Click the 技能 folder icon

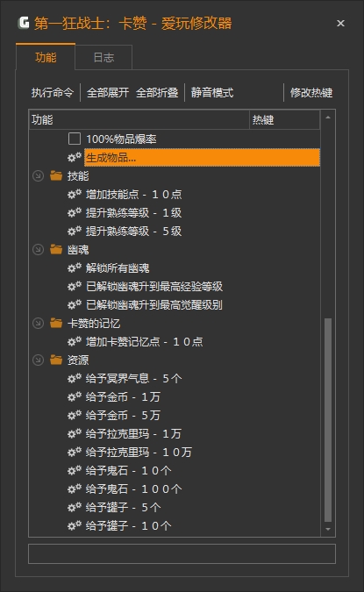click(56, 175)
